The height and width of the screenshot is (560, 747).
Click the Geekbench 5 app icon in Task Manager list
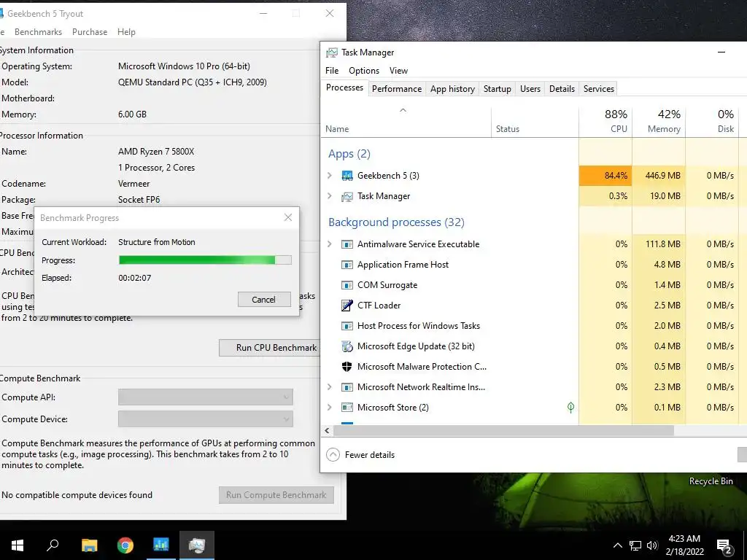347,176
